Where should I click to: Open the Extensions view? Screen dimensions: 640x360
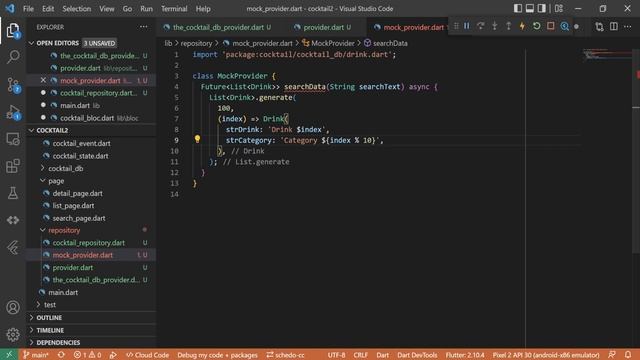coord(13,166)
